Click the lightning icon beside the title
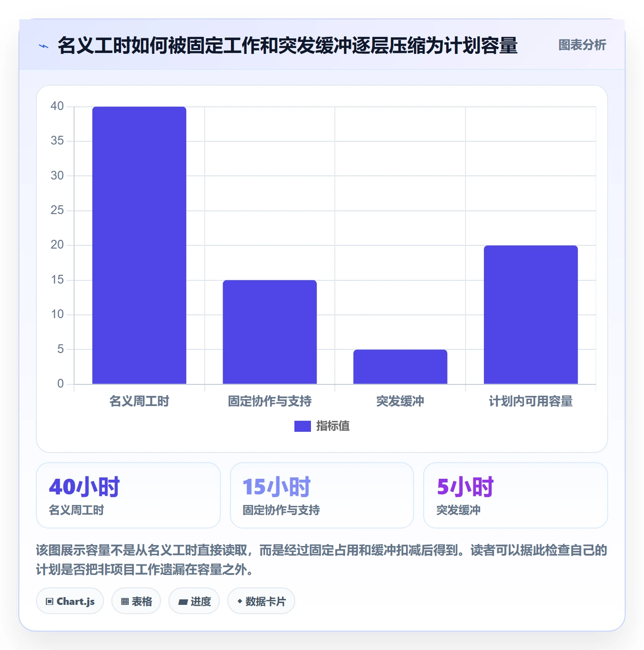Screen dimensions: 644x650 click(44, 46)
